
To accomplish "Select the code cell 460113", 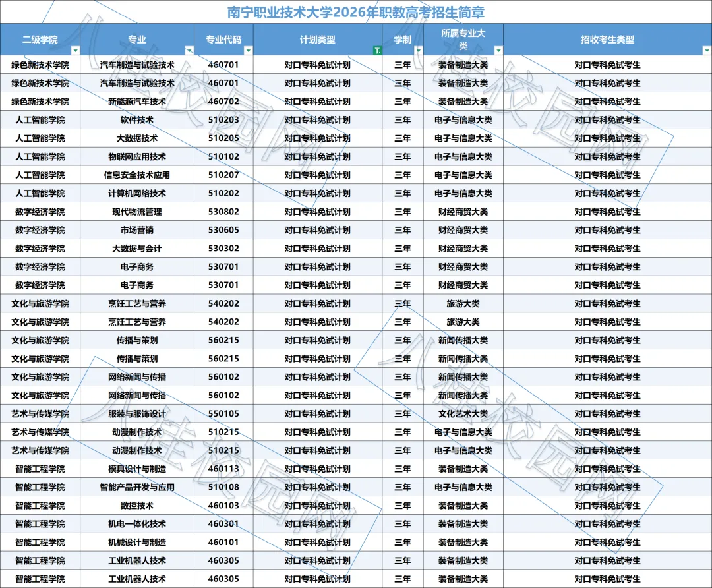I will pyautogui.click(x=223, y=469).
